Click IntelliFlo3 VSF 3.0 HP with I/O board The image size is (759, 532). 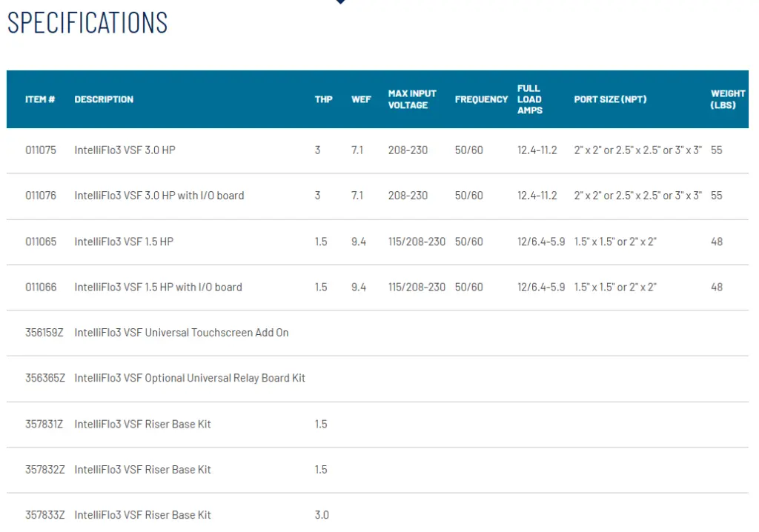click(159, 196)
